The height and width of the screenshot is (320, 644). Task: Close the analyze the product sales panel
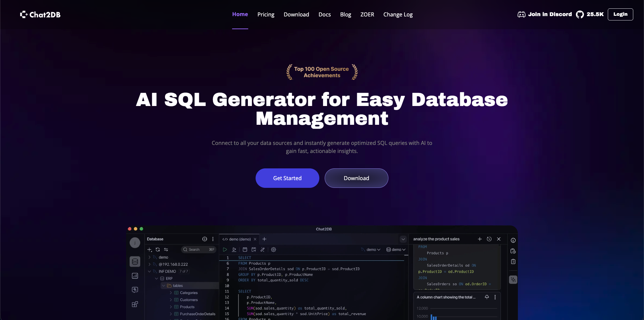click(x=499, y=239)
